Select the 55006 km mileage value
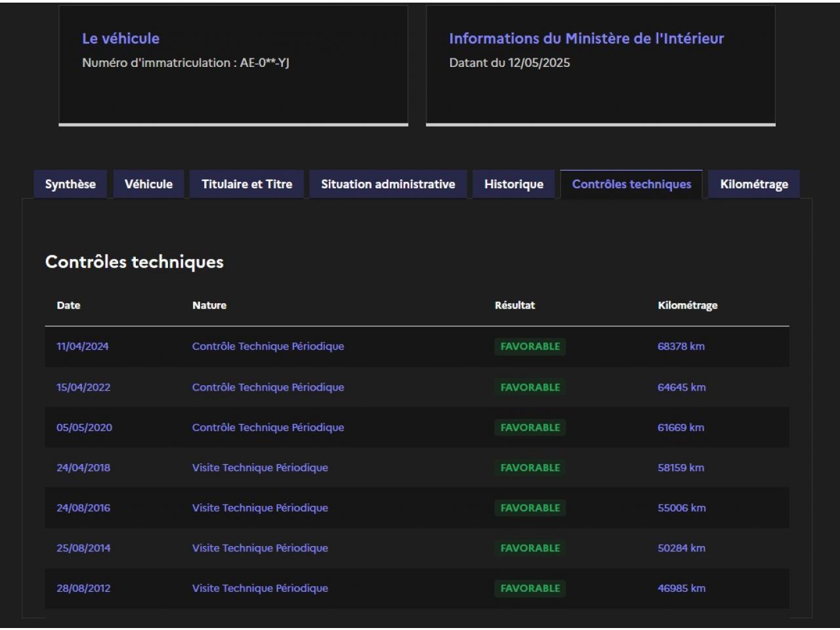This screenshot has height=630, width=840. [x=682, y=508]
